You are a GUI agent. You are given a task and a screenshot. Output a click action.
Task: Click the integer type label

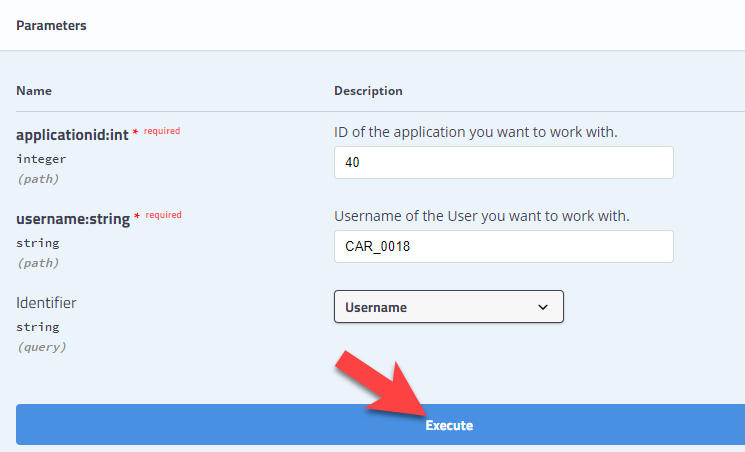[41, 159]
